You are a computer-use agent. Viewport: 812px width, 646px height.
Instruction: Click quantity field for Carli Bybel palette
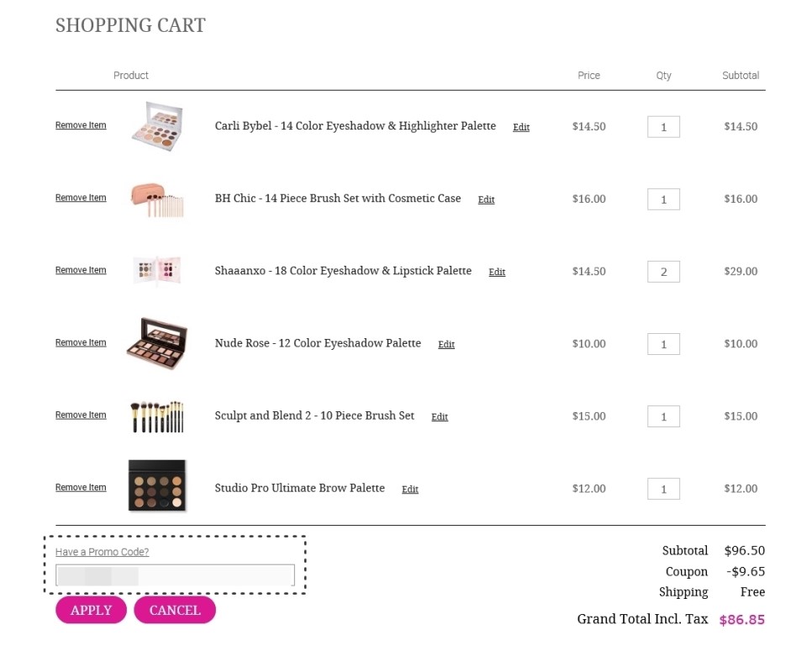click(663, 127)
